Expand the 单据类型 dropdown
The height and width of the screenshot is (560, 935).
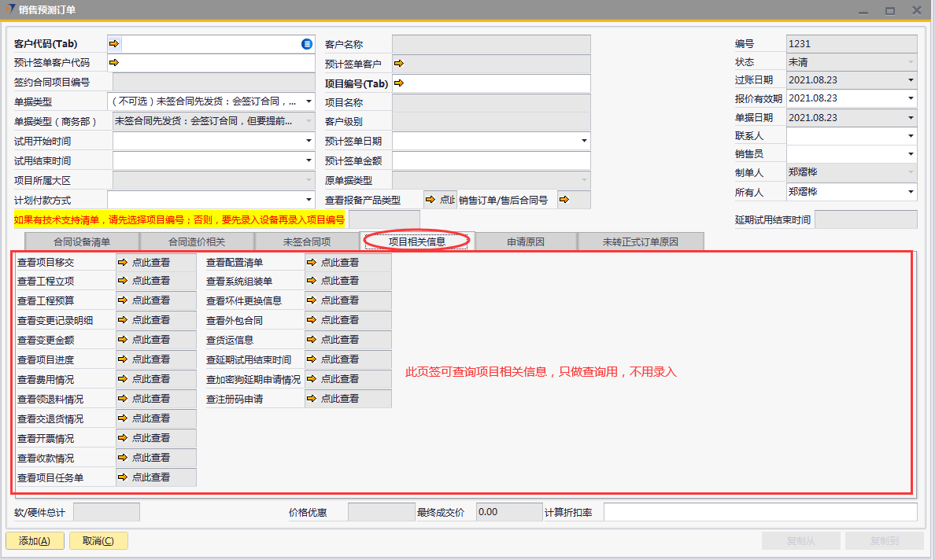click(309, 101)
